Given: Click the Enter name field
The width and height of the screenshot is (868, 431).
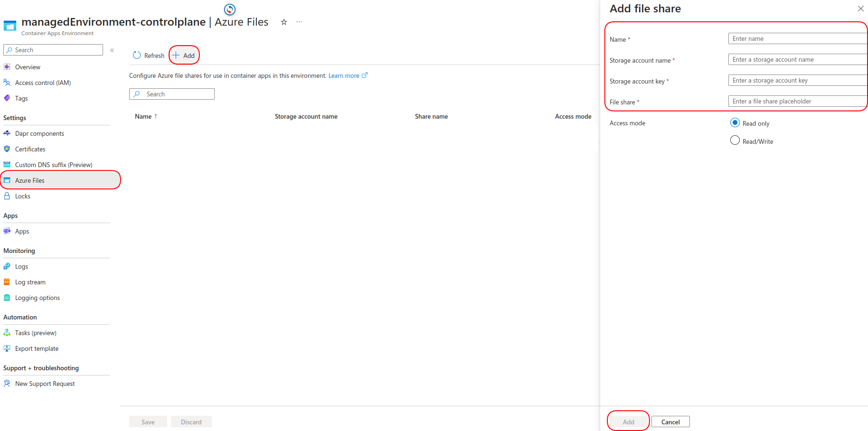Looking at the screenshot, I should [798, 38].
